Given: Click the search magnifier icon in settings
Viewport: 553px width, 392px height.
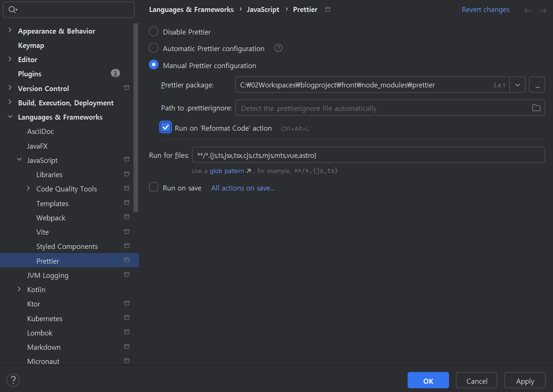Looking at the screenshot, I should point(12,10).
